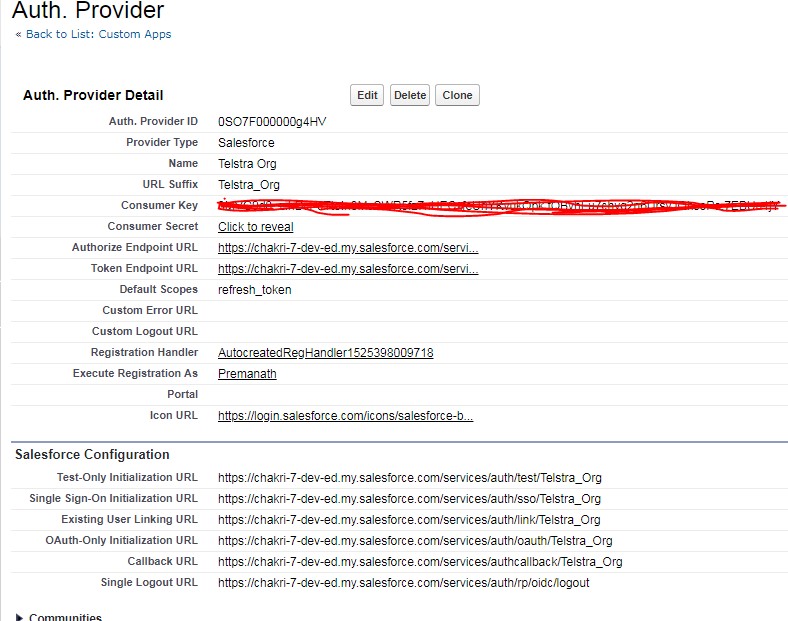This screenshot has width=788, height=621.
Task: Select URL Suffix value Telstra_Org
Action: pyautogui.click(x=249, y=185)
